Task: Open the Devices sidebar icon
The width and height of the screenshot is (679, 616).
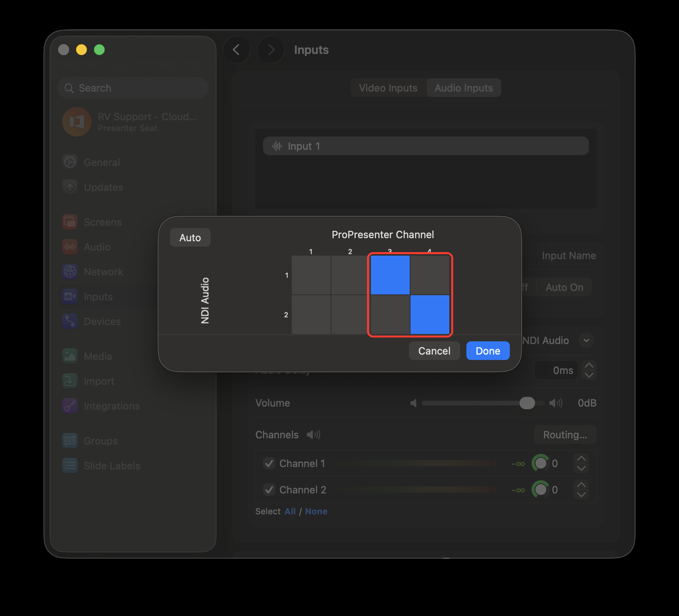Action: click(70, 321)
